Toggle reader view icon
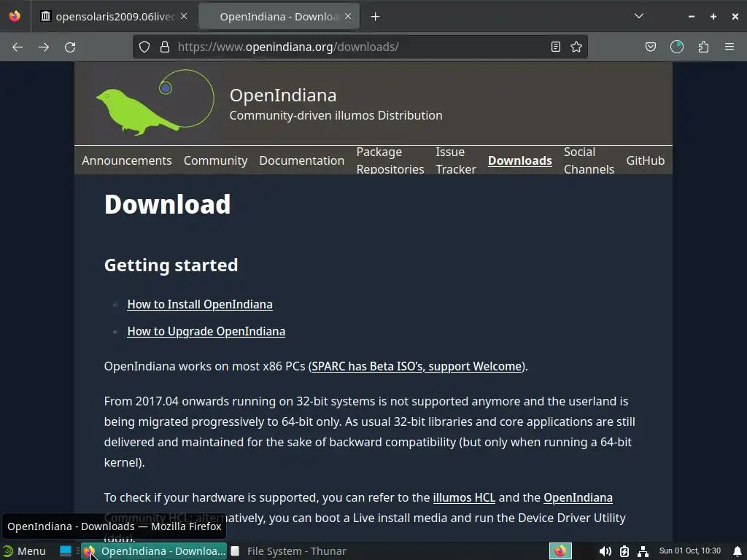The width and height of the screenshot is (747, 560). 555,47
